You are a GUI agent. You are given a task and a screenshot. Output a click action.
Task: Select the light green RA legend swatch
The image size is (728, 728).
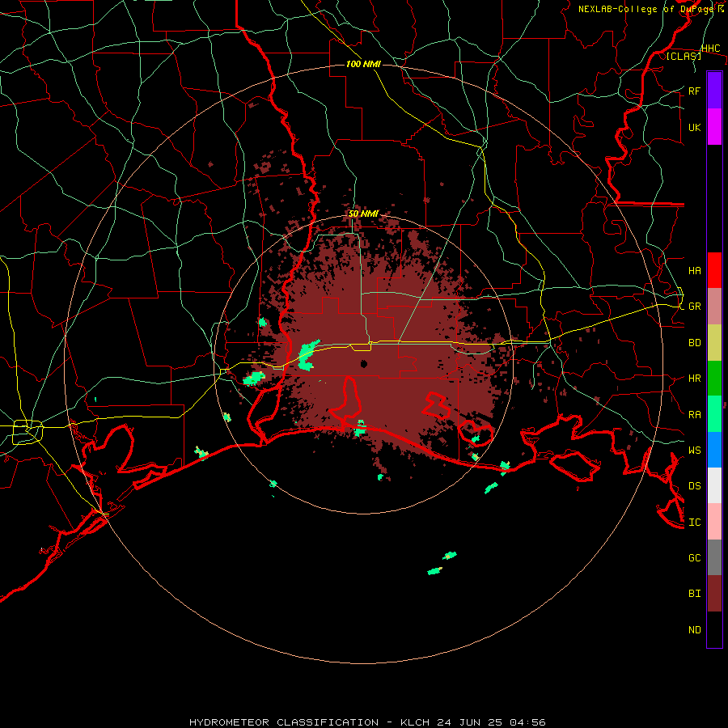[714, 414]
